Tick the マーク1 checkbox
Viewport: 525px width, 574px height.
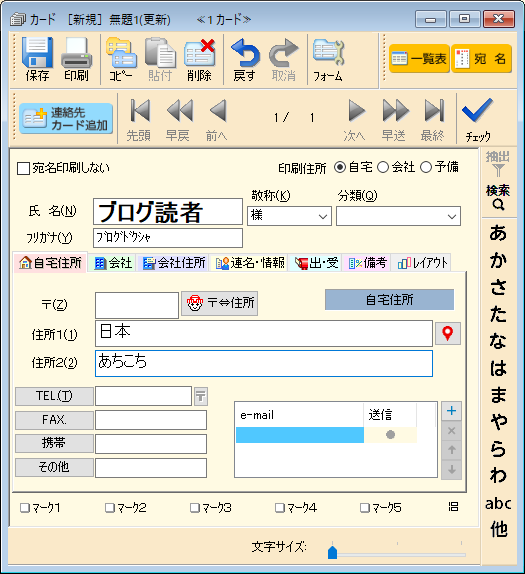(x=25, y=508)
